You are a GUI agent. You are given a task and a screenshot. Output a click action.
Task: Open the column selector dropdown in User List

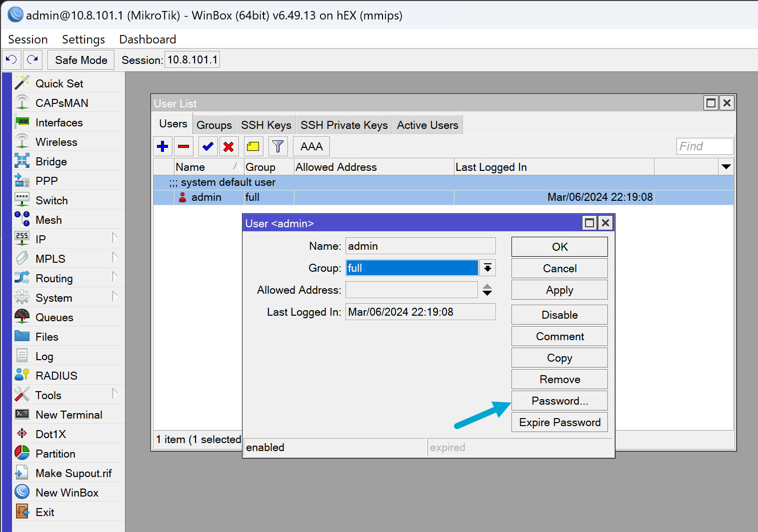point(726,167)
